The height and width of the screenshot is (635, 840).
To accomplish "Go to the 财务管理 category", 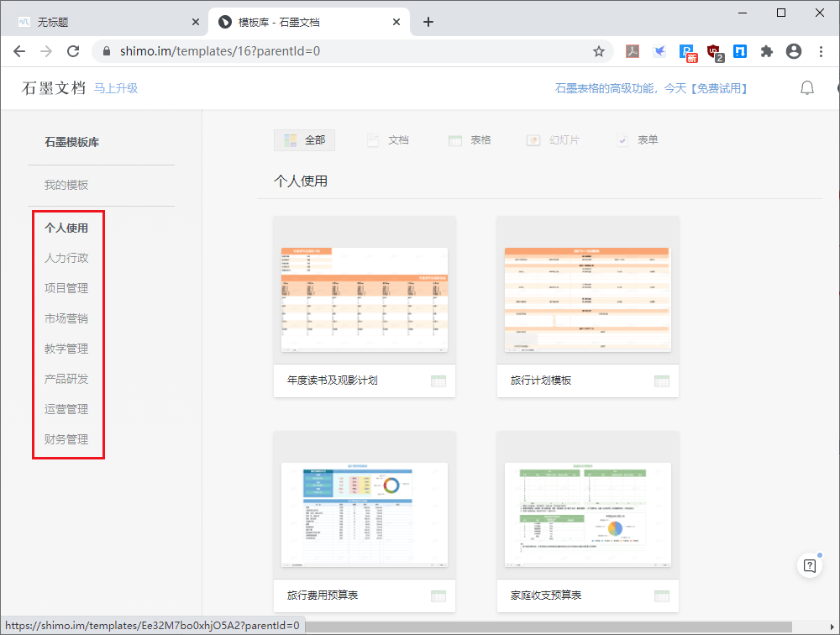I will pos(66,439).
